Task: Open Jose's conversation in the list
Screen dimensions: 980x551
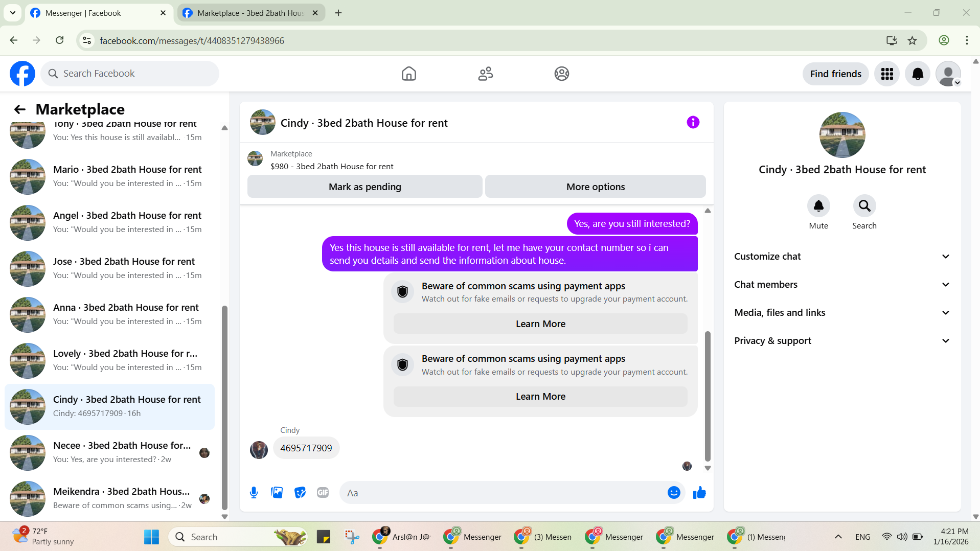Action: pos(109,268)
